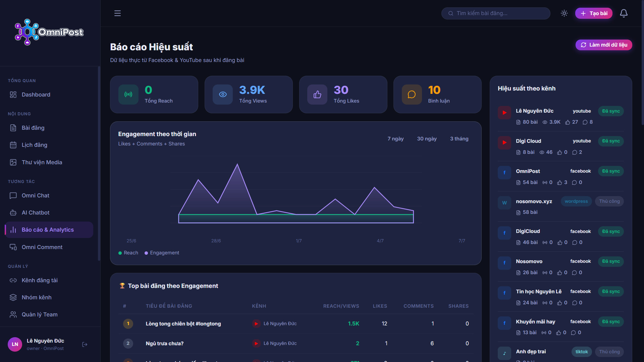Click Đã sync badge for Khuyến mãi hay
This screenshot has height=362, width=644.
click(611, 322)
